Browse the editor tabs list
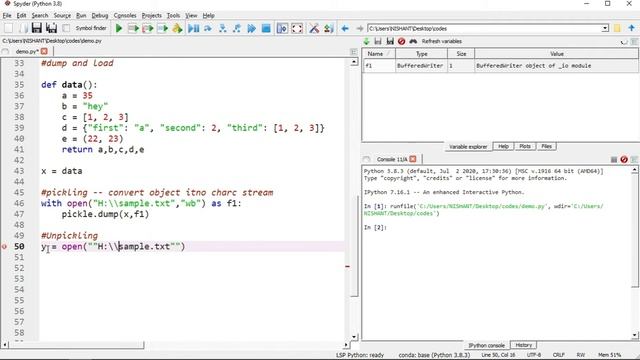Screen dimensions: 640x360 [5, 51]
